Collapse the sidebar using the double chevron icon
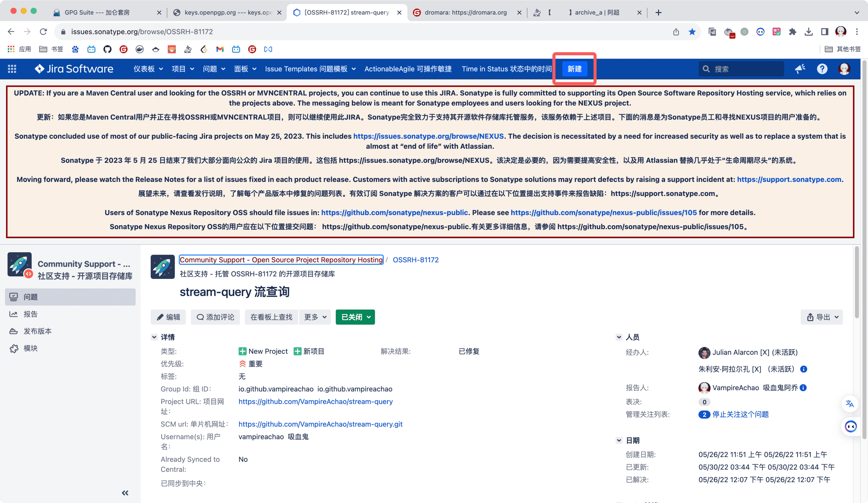The width and height of the screenshot is (868, 503). (x=125, y=493)
